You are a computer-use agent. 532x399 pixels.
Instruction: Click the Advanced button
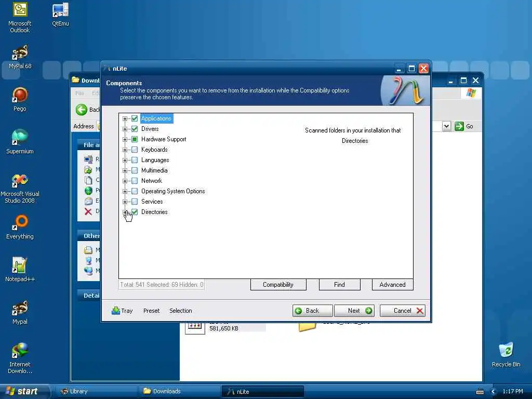tap(392, 285)
